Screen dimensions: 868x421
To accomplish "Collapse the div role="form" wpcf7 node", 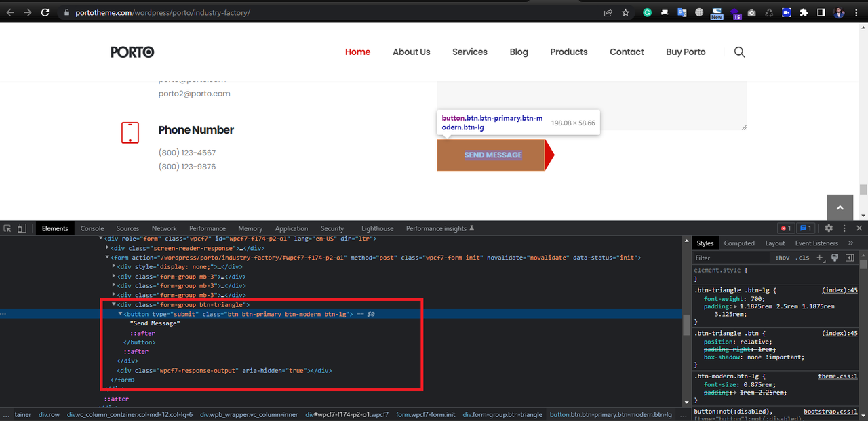I will (101, 239).
